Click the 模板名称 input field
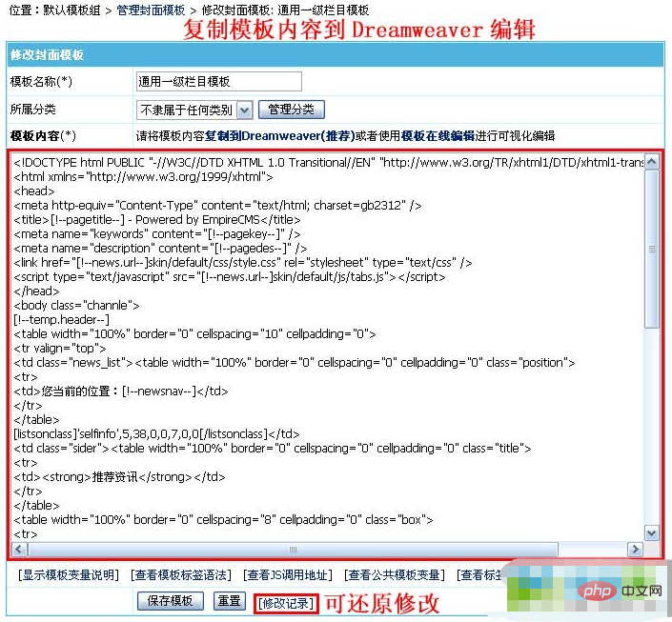Screen dimensions: 672x622 [x=218, y=81]
